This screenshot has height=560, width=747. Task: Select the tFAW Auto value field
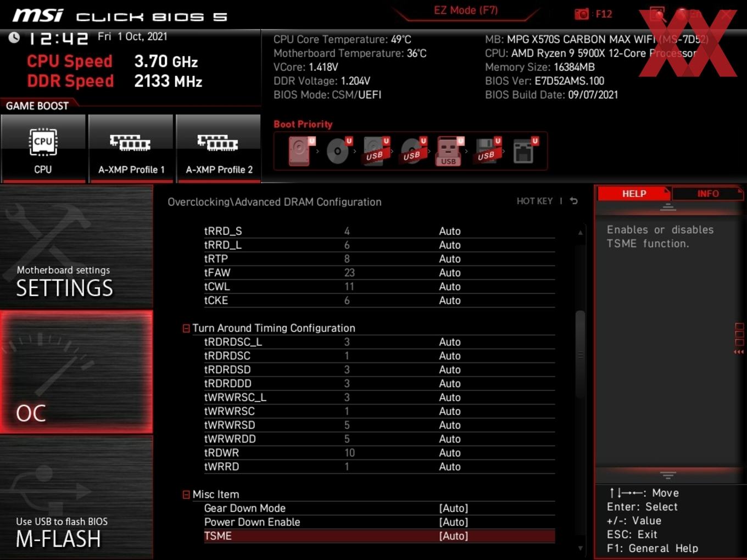[x=450, y=273]
